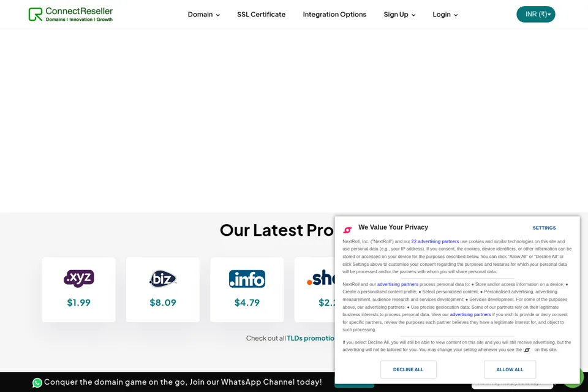Expand the Login menu
588x392 pixels.
445,15
